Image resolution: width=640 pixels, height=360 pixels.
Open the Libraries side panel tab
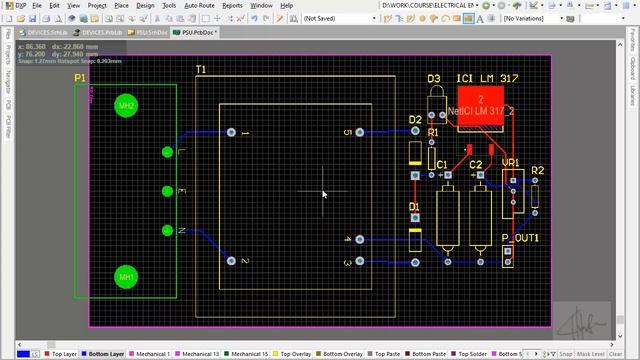(633, 96)
